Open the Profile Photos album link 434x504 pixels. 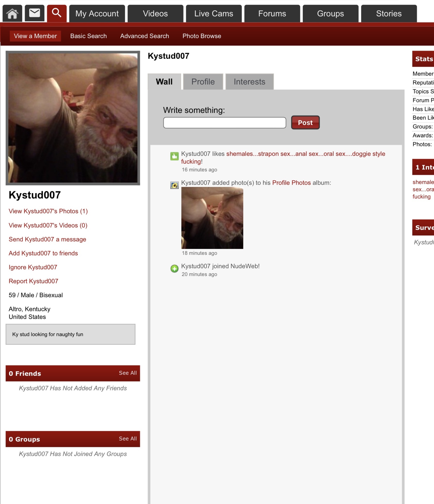(x=291, y=183)
